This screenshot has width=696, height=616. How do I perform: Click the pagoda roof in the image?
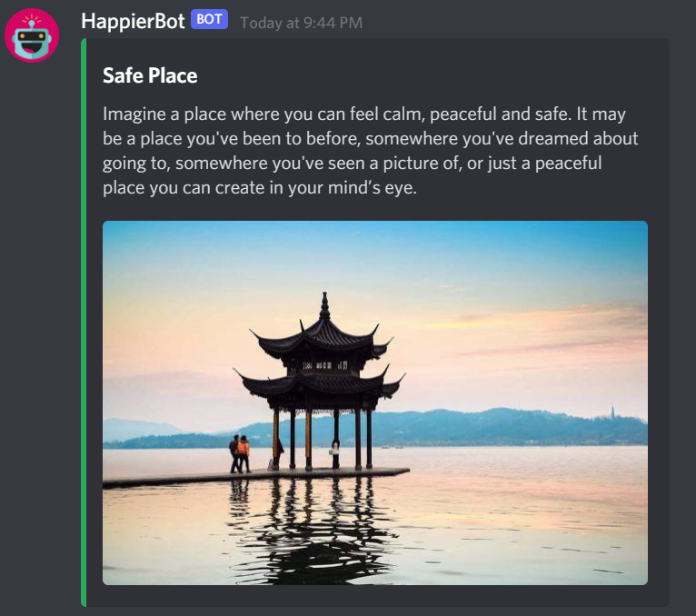click(322, 337)
